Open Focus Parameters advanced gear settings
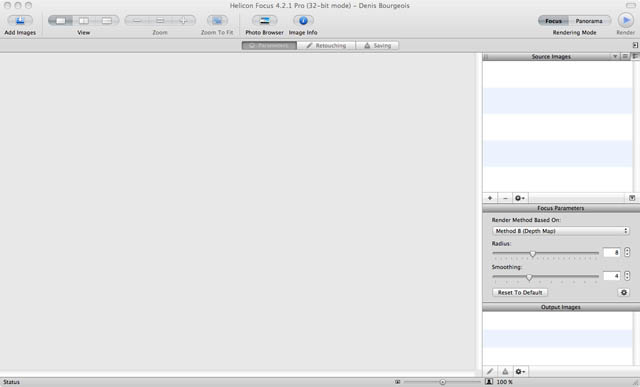640x387 pixels. tap(624, 293)
